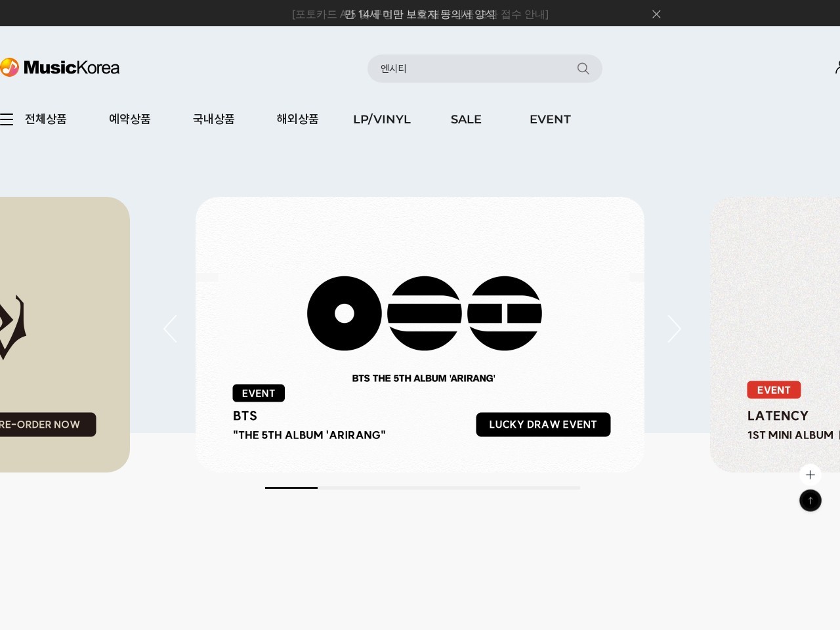This screenshot has height=630, width=840.
Task: Click the floating plus icon
Action: pos(810,474)
